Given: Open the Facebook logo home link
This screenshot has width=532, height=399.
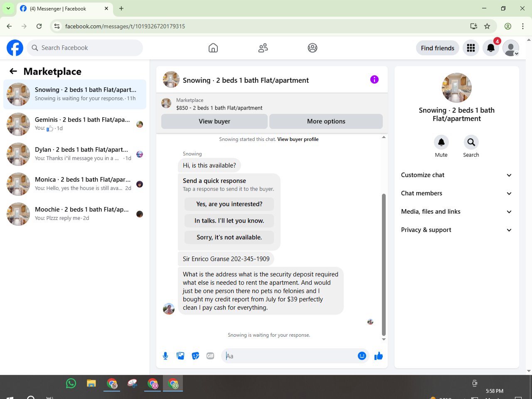Looking at the screenshot, I should tap(15, 48).
